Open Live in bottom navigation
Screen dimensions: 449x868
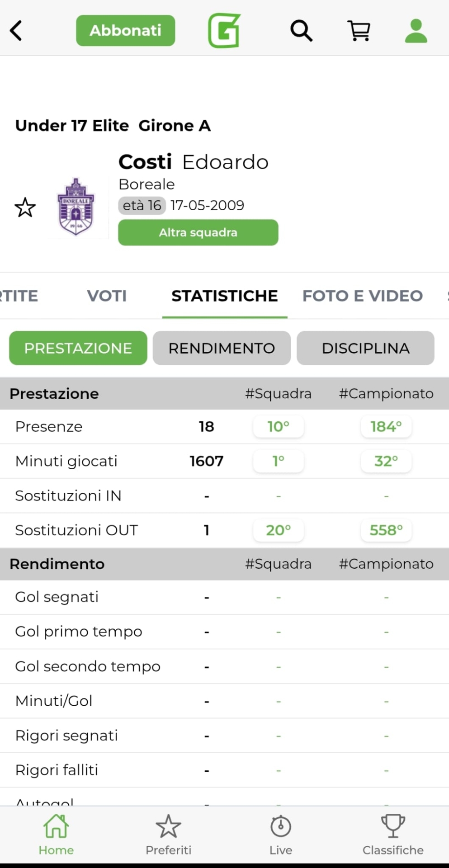[281, 835]
